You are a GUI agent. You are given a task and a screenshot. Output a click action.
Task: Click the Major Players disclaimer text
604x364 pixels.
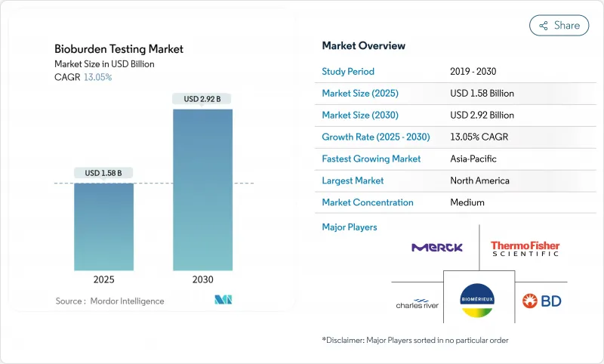point(416,340)
